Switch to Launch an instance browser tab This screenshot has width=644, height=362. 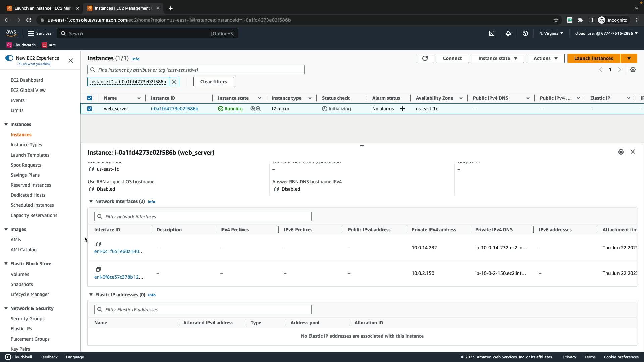44,8
